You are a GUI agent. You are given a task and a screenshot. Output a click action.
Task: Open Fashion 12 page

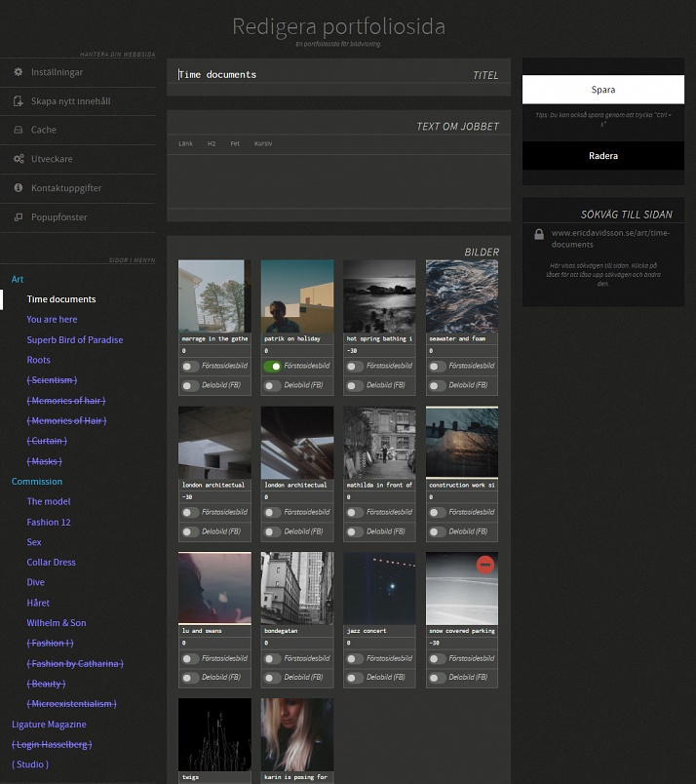click(x=49, y=522)
